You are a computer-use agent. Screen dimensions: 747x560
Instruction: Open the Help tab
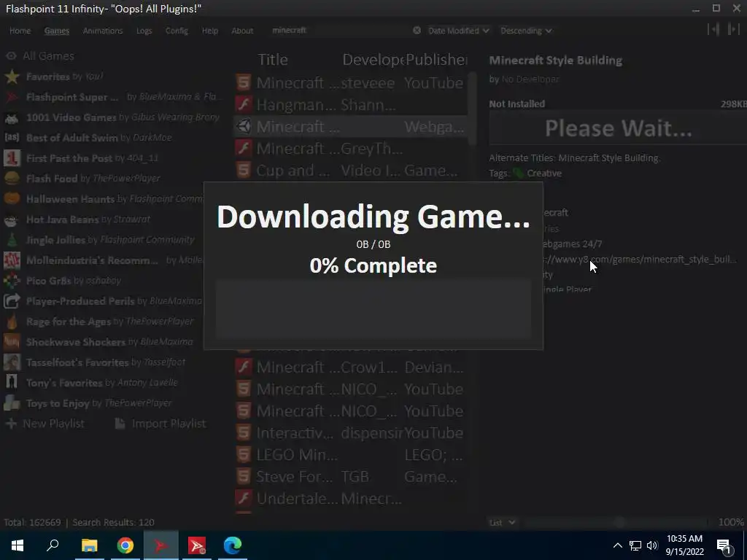209,31
